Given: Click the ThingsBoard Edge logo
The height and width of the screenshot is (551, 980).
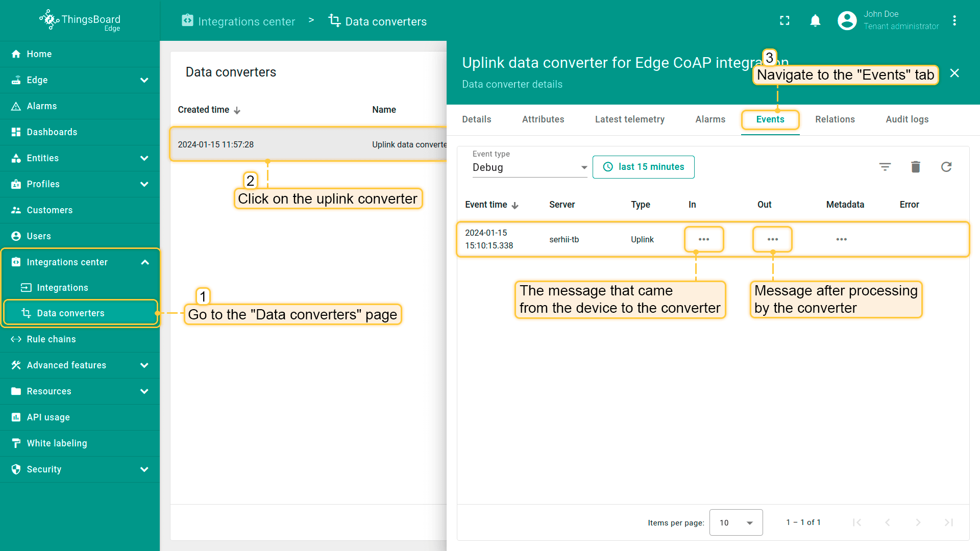Looking at the screenshot, I should (x=80, y=20).
